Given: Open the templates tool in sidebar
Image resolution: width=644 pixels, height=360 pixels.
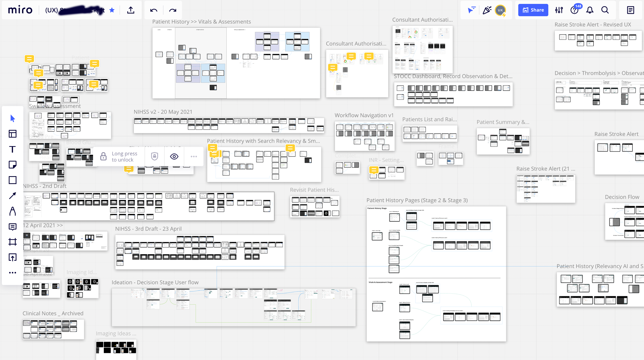Looking at the screenshot, I should [x=13, y=134].
